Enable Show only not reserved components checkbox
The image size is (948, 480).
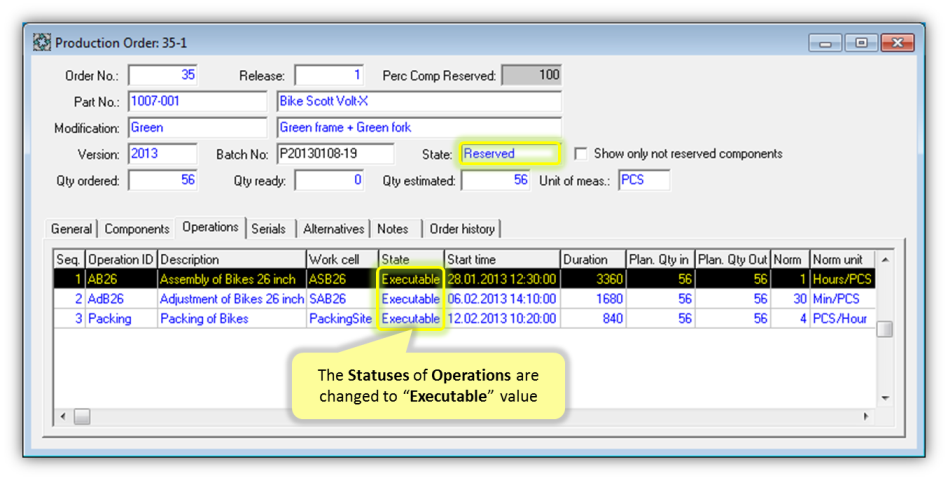581,154
